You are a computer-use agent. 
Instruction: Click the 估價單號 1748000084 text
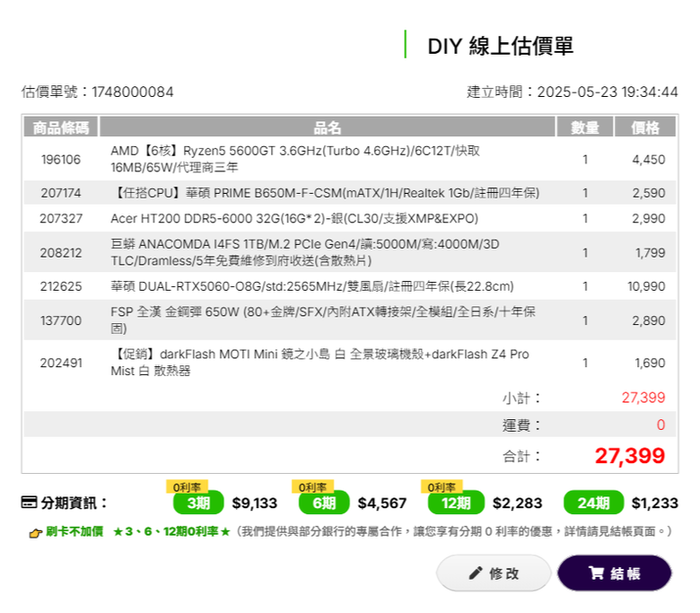[x=97, y=92]
